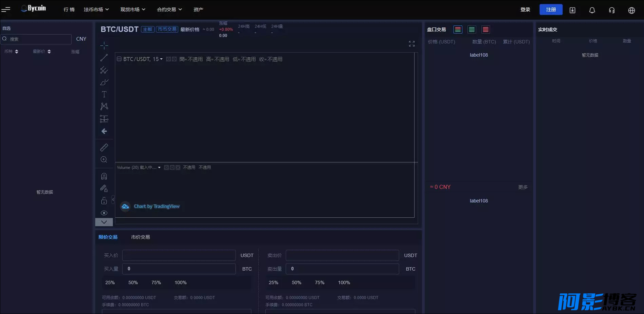Collapse the drawing toolbar side arrow
644x314 pixels.
pyautogui.click(x=113, y=199)
